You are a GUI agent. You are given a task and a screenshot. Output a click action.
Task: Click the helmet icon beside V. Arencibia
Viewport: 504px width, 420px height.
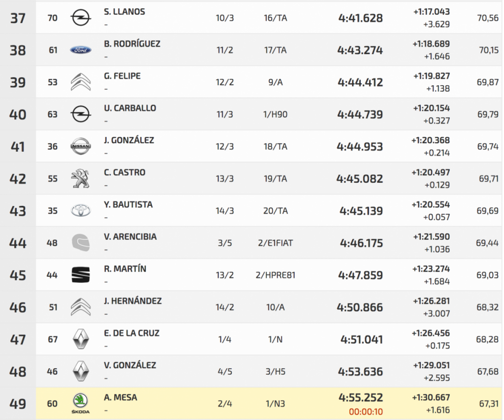pos(80,243)
